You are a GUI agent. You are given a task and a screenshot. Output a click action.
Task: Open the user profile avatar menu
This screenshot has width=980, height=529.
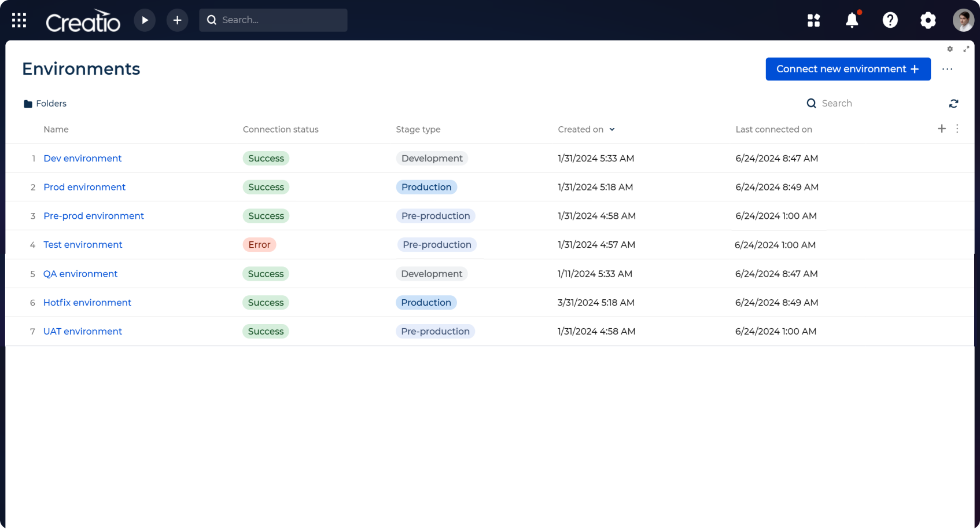962,20
